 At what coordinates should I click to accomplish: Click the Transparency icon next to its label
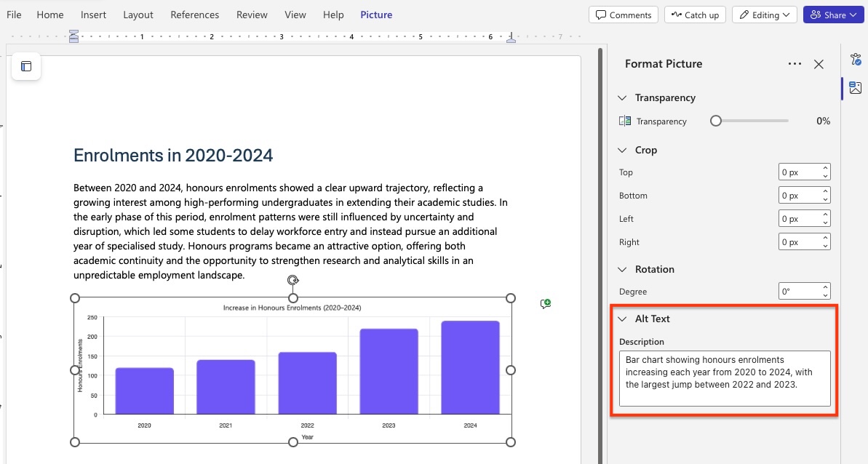coord(625,121)
